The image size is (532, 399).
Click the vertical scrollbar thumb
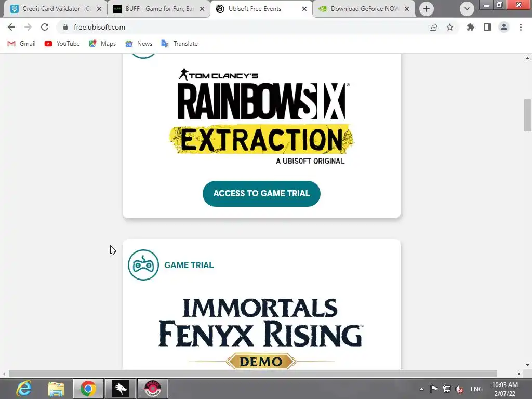tap(527, 115)
